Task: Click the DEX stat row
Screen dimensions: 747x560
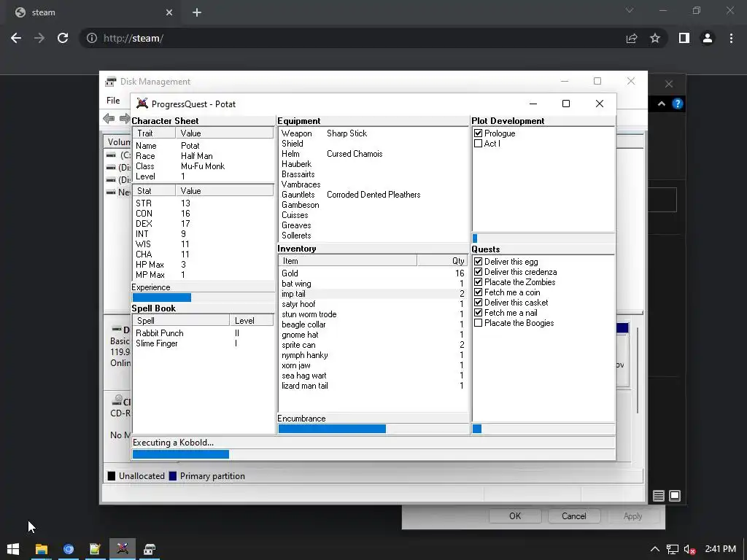Action: [x=203, y=224]
